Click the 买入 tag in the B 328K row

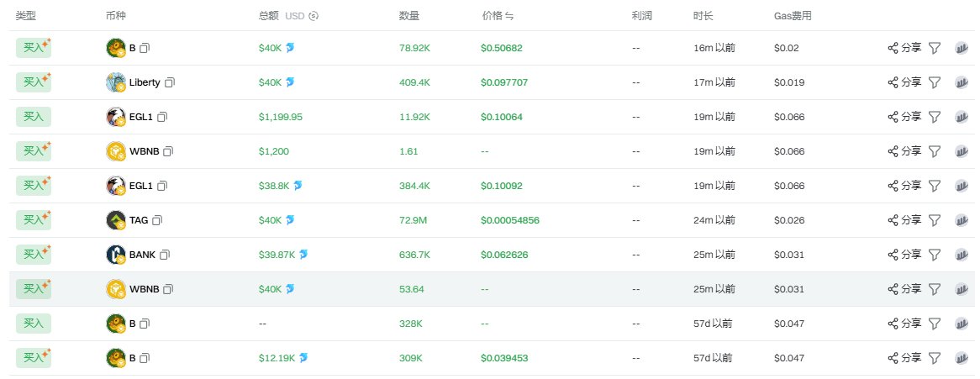tap(33, 324)
